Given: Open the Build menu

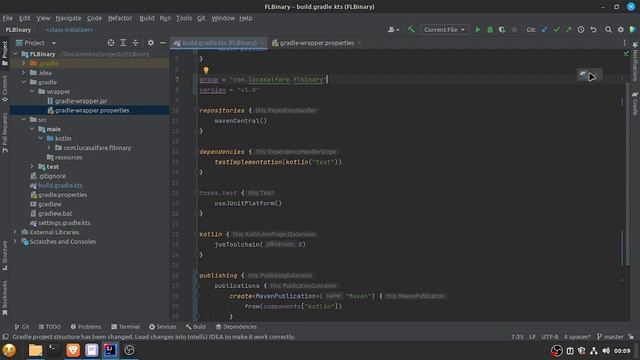Looking at the screenshot, I should click(147, 18).
